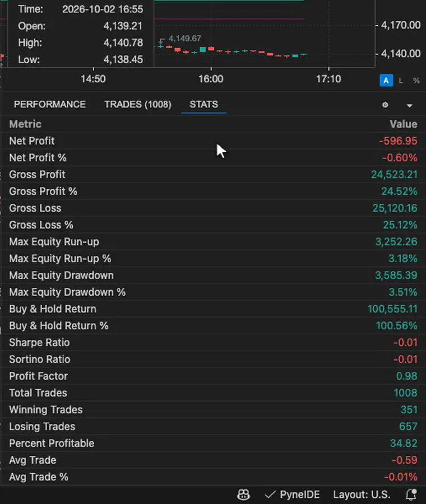Click the Gross Profit value 24,523.21
426x504 pixels.
[394, 175]
